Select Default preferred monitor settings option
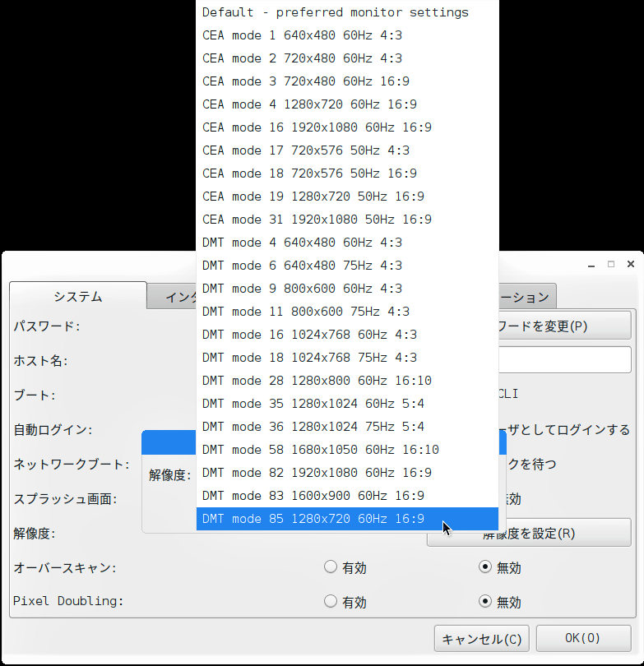644x666 pixels. pyautogui.click(x=347, y=12)
